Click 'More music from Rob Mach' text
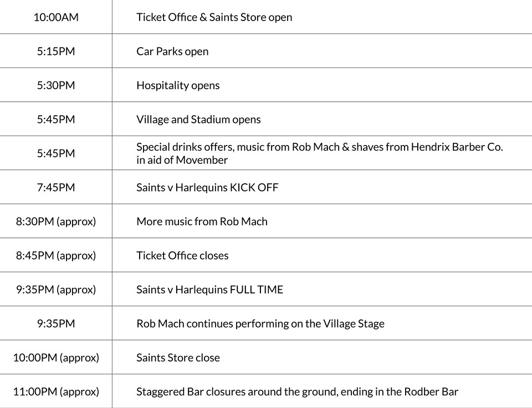Image resolution: width=532 pixels, height=408 pixels. click(202, 221)
